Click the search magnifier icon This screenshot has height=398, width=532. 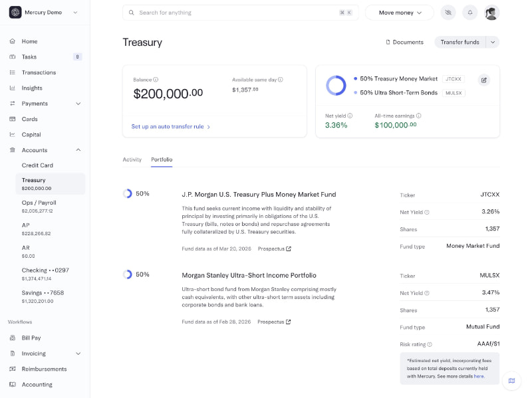tap(131, 13)
